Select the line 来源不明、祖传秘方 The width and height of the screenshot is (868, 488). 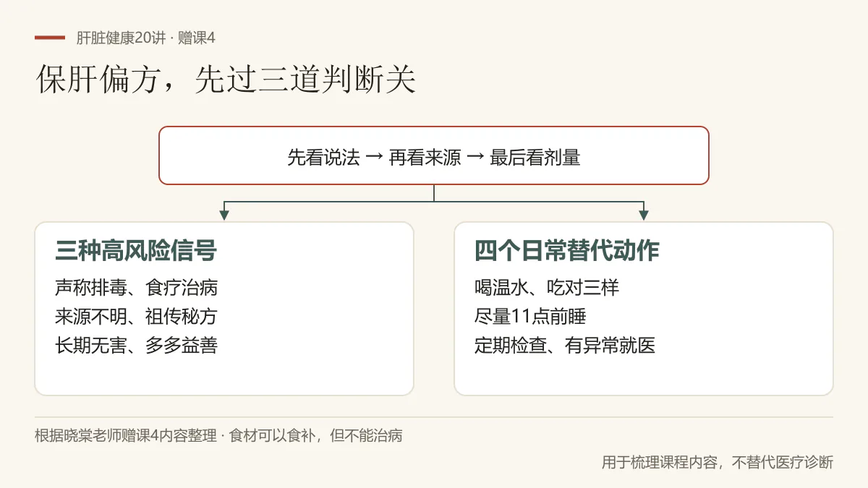pyautogui.click(x=136, y=317)
